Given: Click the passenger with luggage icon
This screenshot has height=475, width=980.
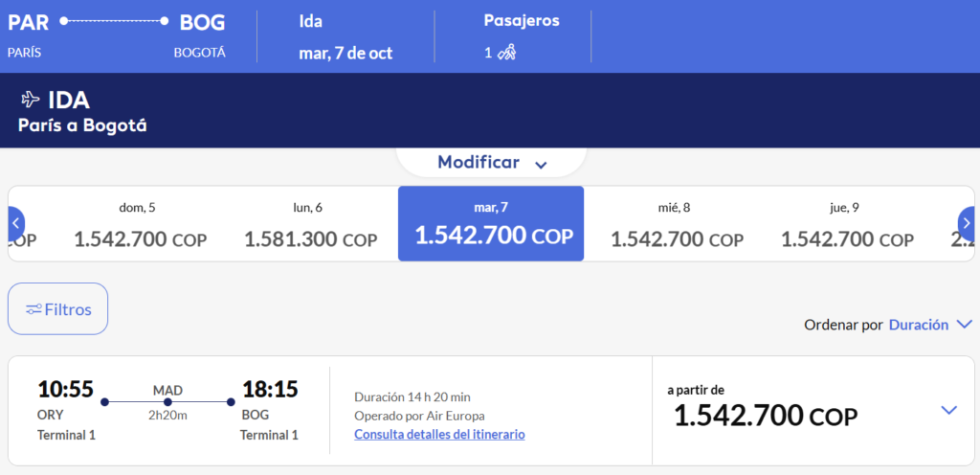Looking at the screenshot, I should click(507, 53).
